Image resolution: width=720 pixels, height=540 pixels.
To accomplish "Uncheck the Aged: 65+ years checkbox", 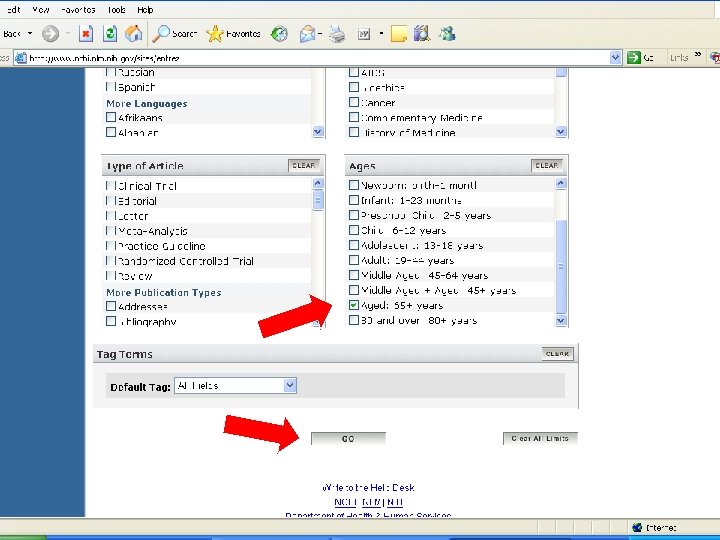I will point(354,305).
